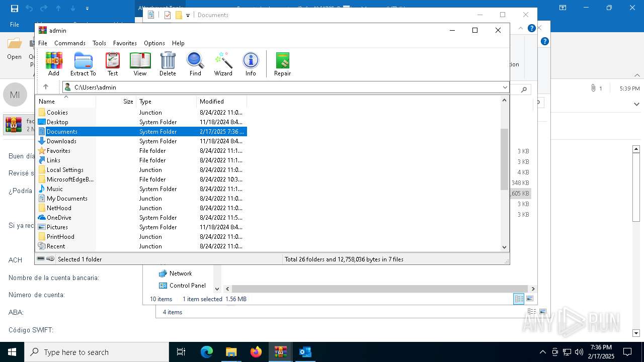Click the C:\Users\admin path field

(x=285, y=87)
